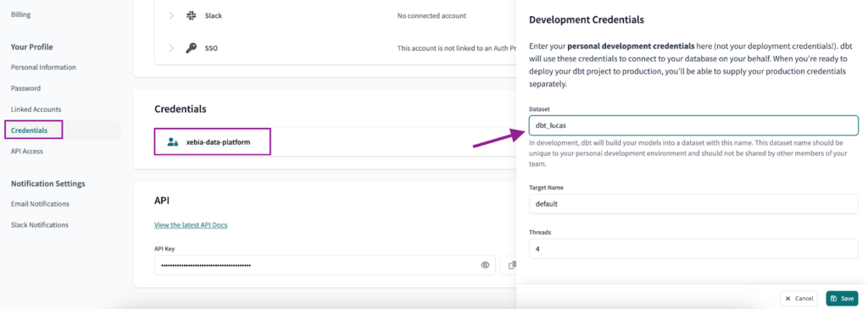The height and width of the screenshot is (309, 868).
Task: Click the xebia-data-platform user credentials icon
Action: (x=173, y=142)
